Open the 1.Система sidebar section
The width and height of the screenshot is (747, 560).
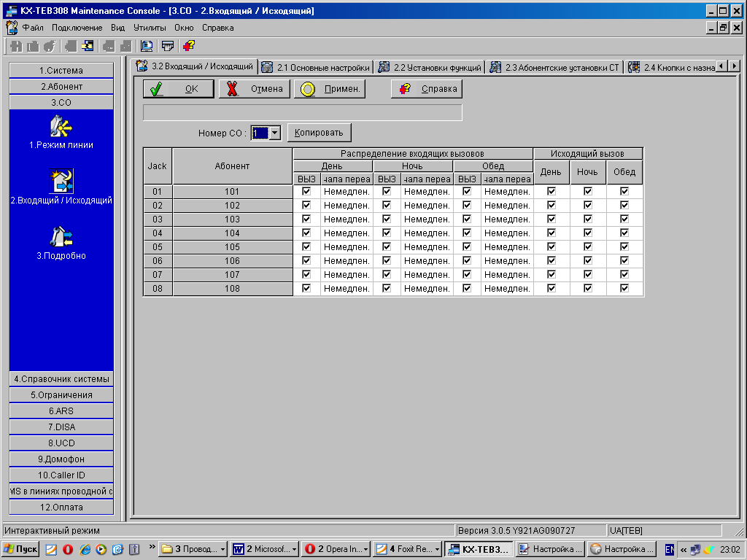point(61,71)
